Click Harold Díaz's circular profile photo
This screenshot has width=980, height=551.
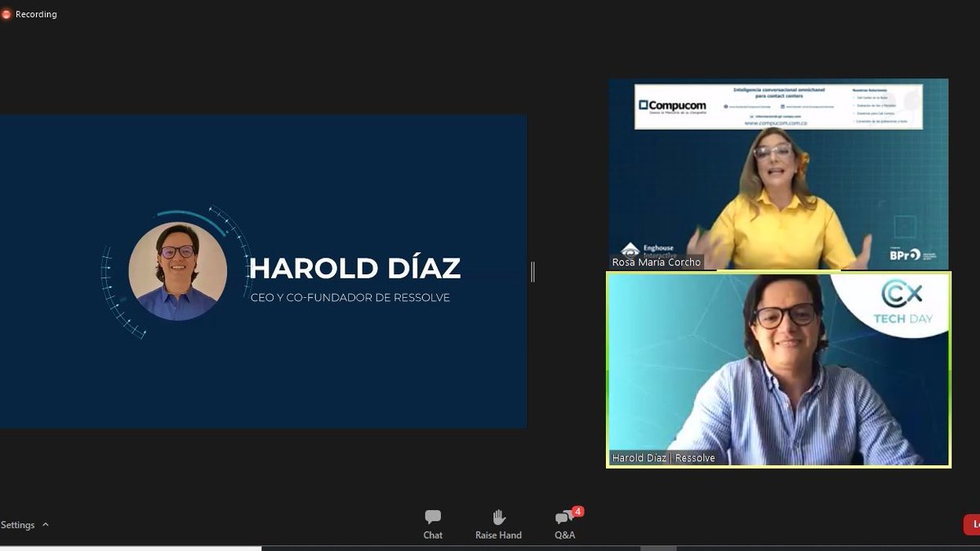[176, 270]
